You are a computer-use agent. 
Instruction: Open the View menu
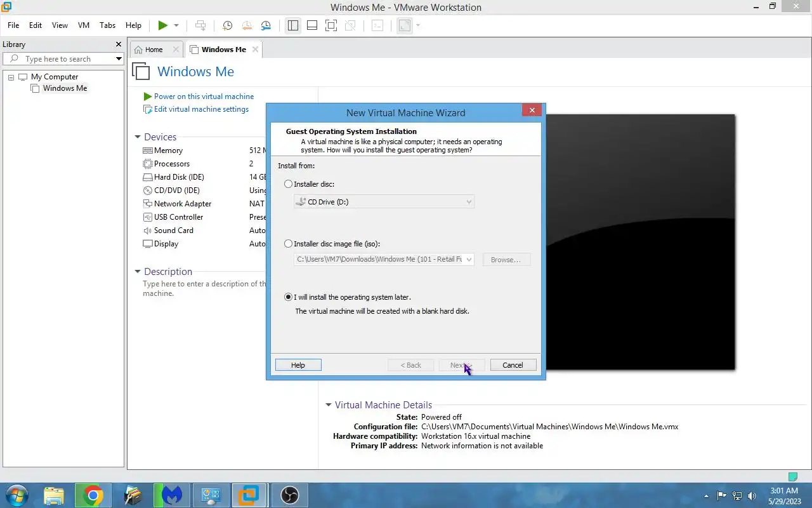[60, 25]
